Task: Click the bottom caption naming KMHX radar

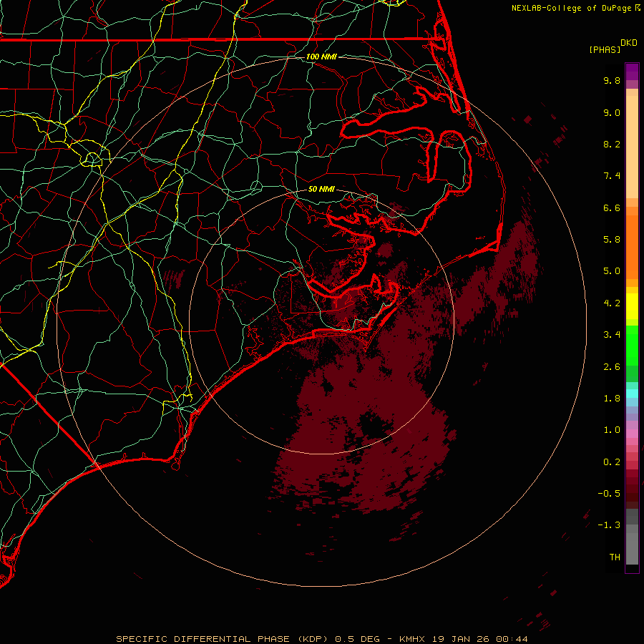Action: [322, 639]
